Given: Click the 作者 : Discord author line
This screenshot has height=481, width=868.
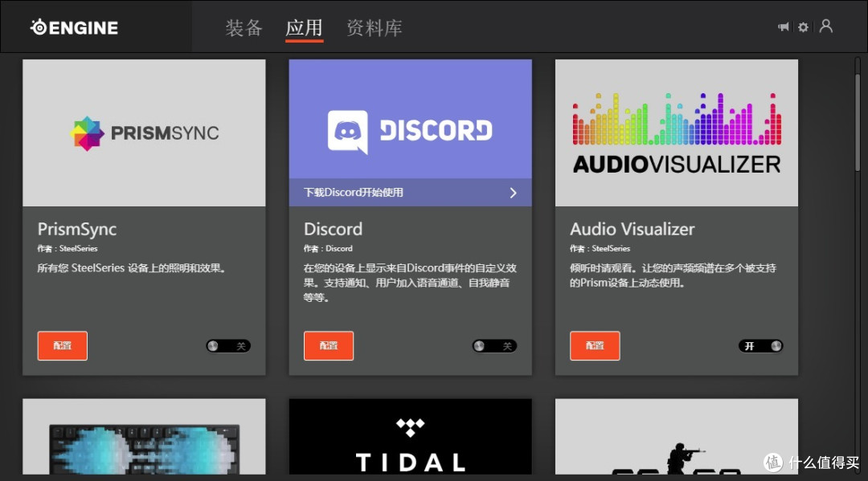Looking at the screenshot, I should click(328, 249).
